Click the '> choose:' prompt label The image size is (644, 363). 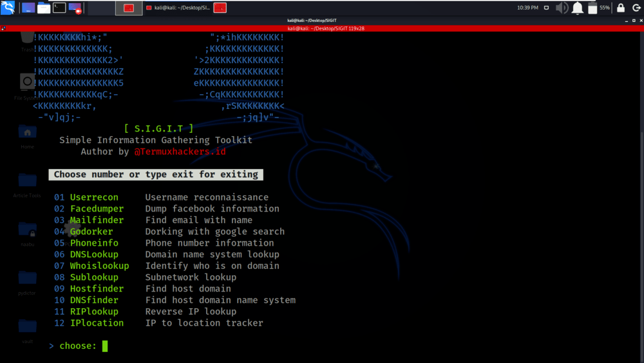73,346
